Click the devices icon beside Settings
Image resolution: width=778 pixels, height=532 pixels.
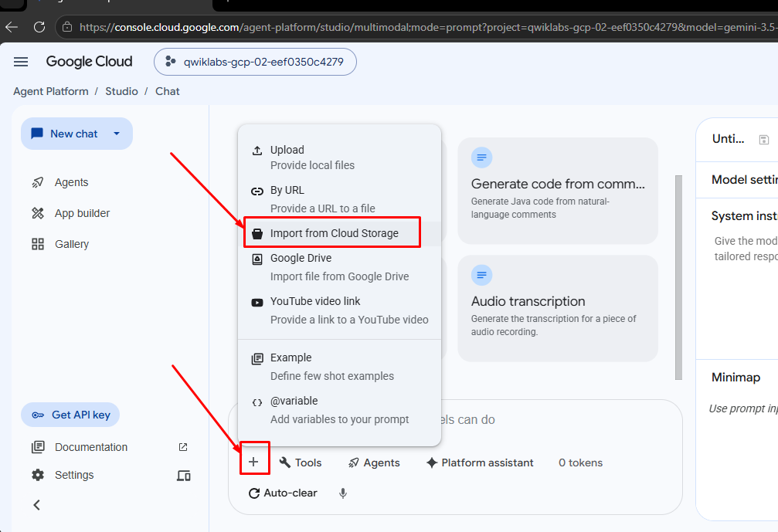click(x=184, y=476)
